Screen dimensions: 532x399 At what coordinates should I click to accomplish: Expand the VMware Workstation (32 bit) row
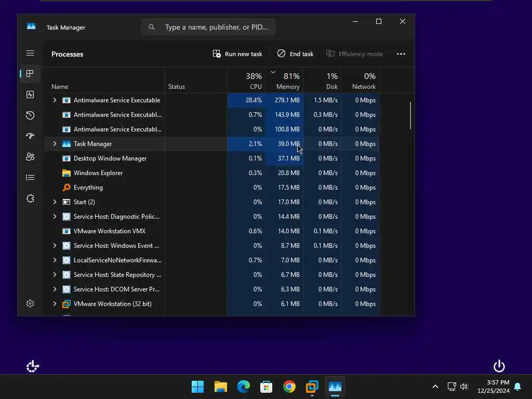[55, 304]
